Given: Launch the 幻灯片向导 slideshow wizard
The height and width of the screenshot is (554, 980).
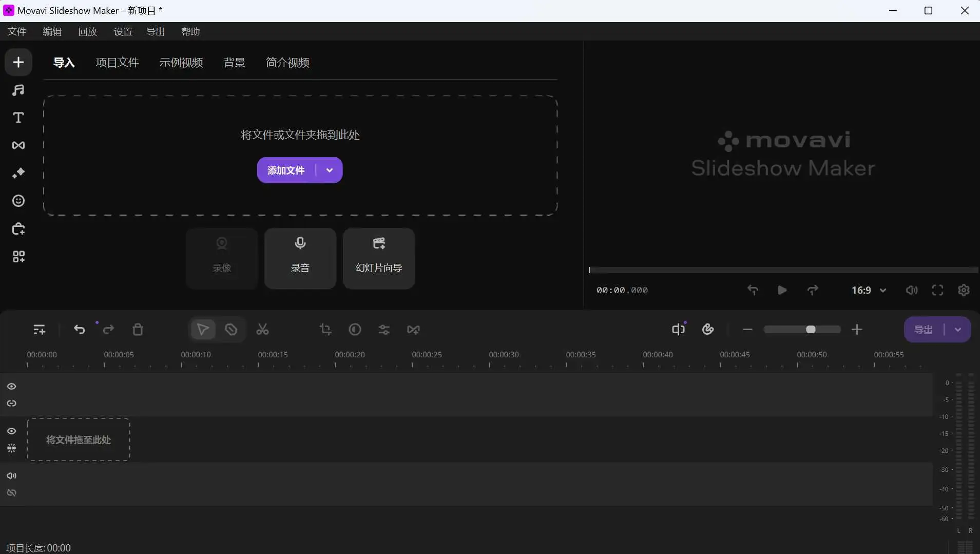Looking at the screenshot, I should tap(378, 258).
